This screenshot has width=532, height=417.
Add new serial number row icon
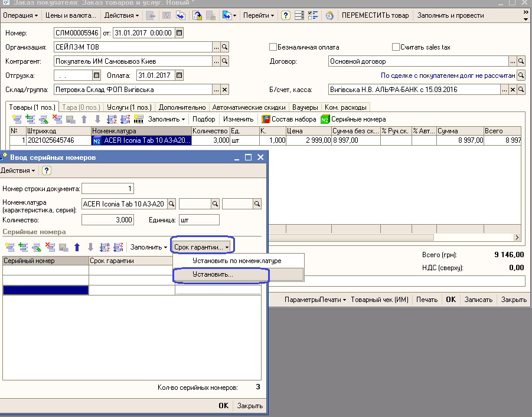click(10, 247)
